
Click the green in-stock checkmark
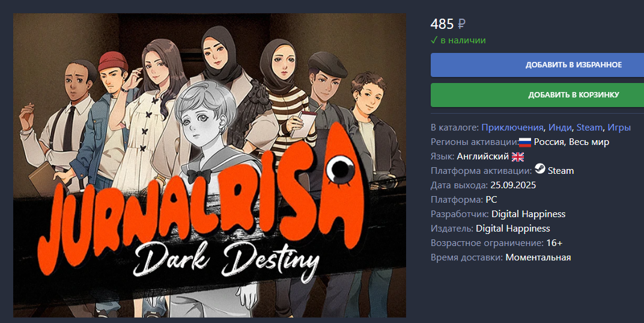[434, 40]
